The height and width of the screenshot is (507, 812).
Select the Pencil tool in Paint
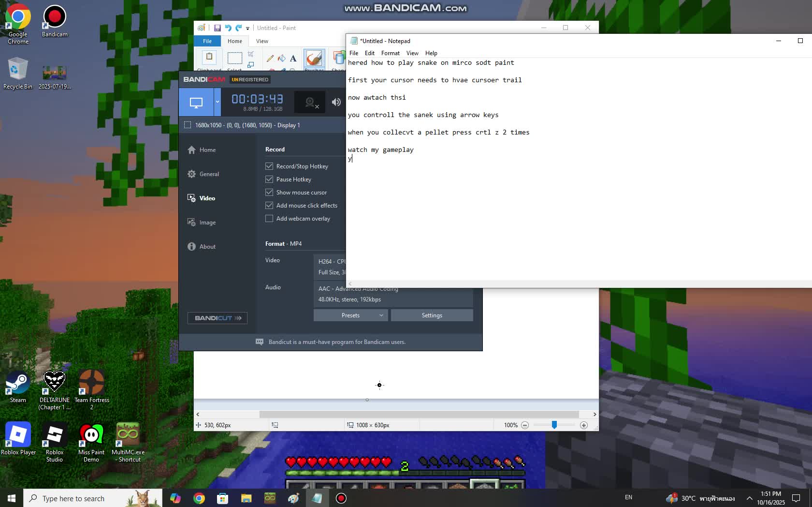pyautogui.click(x=271, y=59)
